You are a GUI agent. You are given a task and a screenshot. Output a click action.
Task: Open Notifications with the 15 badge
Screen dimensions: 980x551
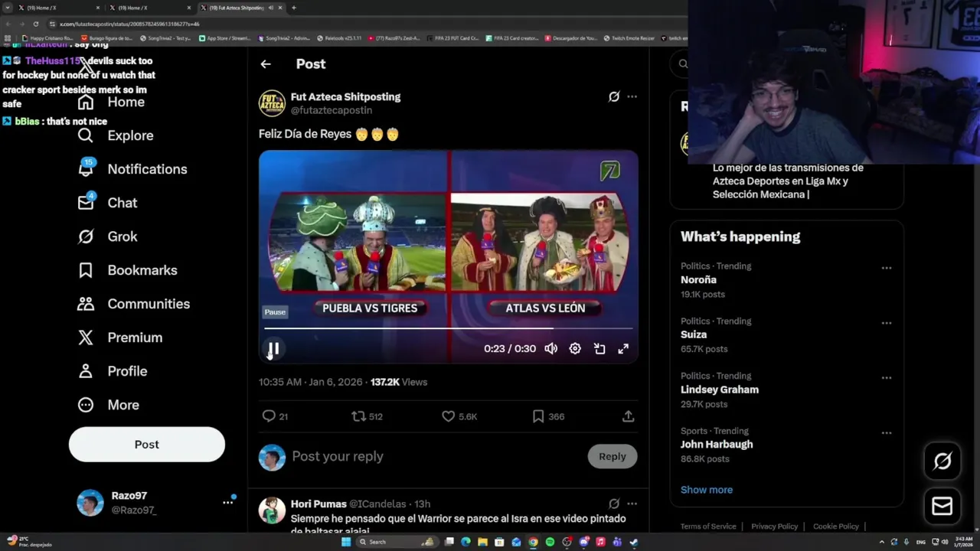[x=132, y=169]
